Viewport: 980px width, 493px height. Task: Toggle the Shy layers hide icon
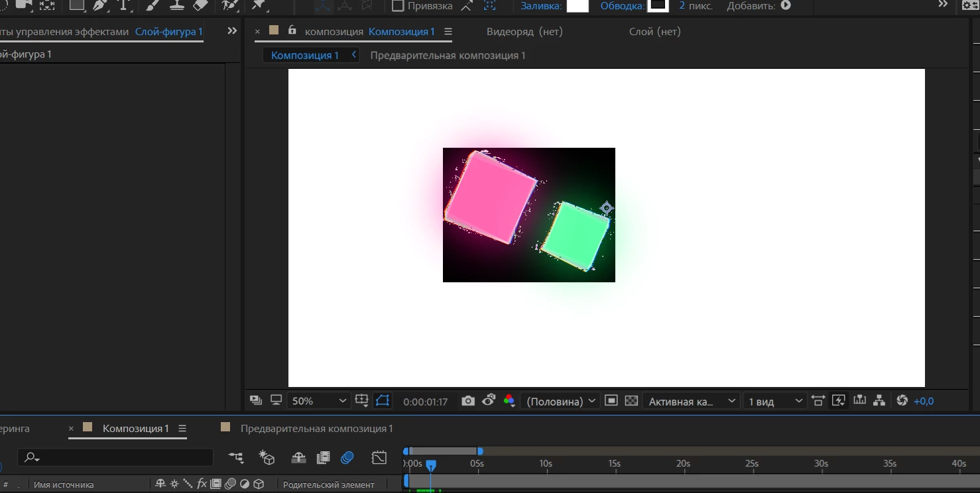(298, 457)
